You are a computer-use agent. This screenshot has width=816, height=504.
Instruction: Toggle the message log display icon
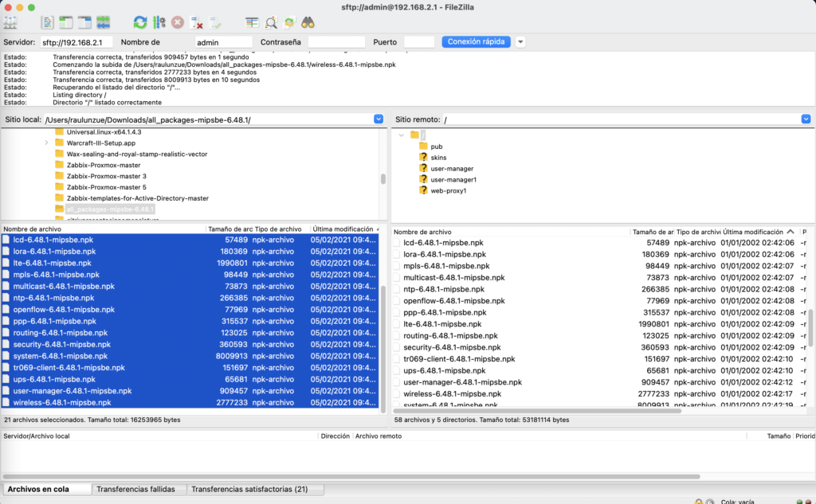pyautogui.click(x=47, y=23)
